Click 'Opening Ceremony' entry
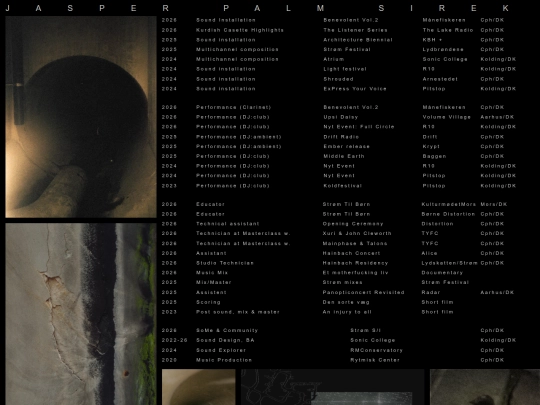The height and width of the screenshot is (405, 540). click(x=353, y=224)
